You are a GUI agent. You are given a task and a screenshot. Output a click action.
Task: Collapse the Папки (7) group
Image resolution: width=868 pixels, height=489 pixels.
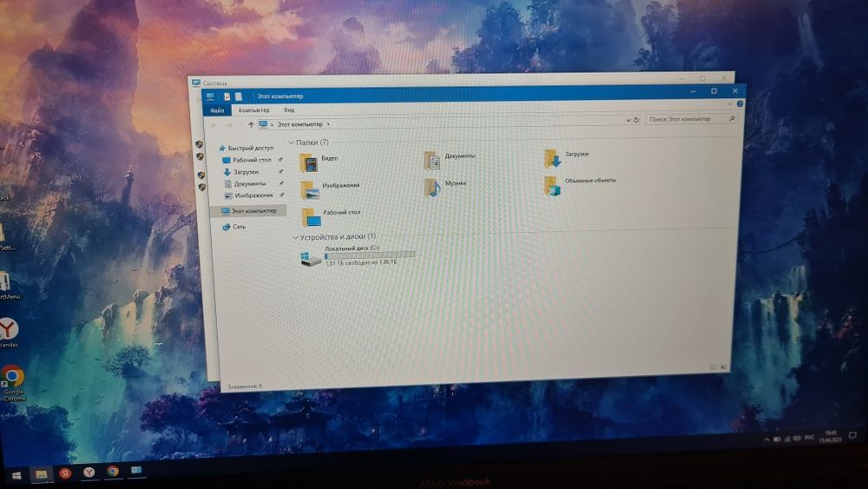[x=291, y=143]
